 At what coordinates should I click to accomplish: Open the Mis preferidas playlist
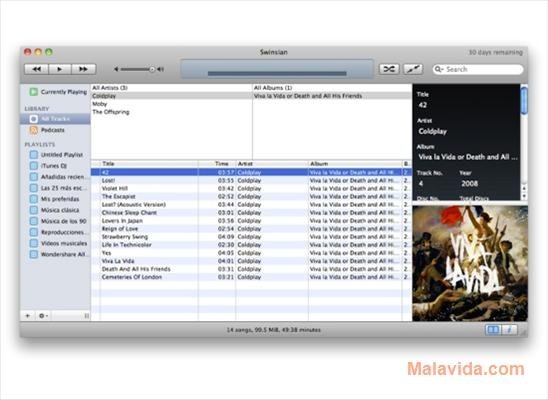pos(55,199)
